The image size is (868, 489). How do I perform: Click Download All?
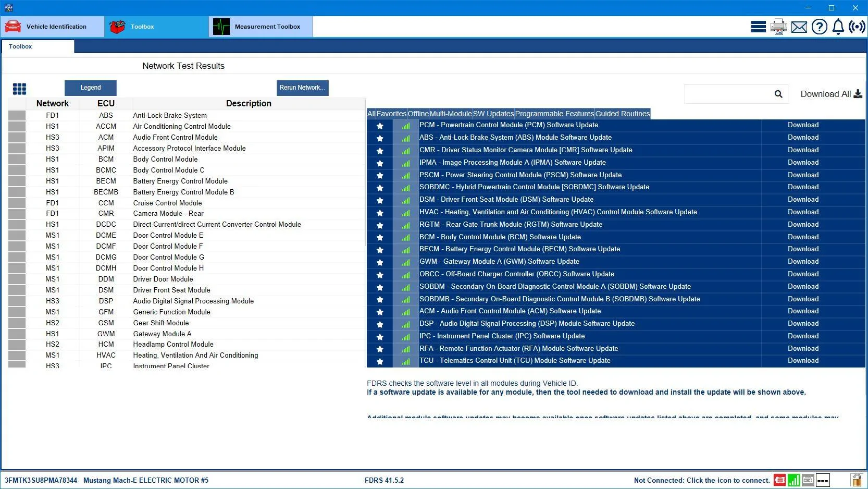pos(831,94)
